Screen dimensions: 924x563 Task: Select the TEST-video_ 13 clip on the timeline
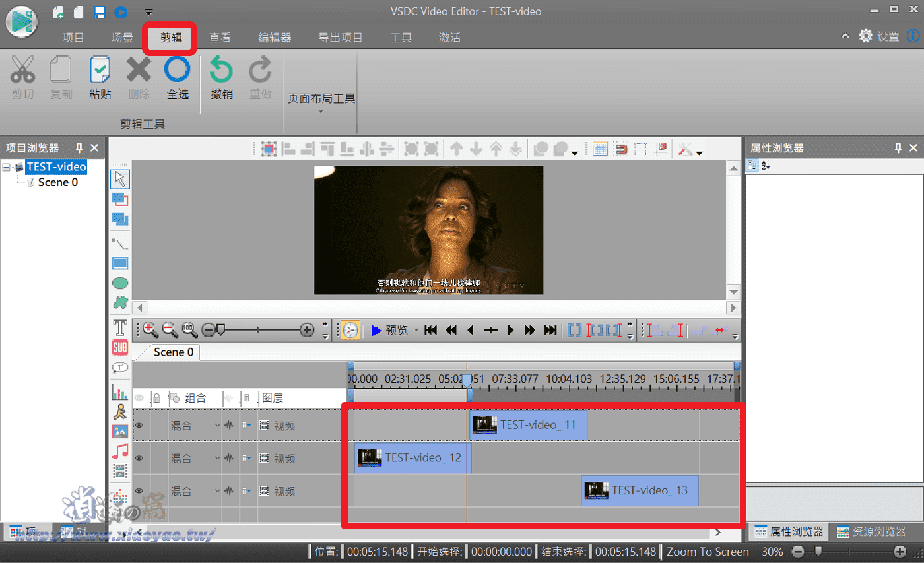640,490
